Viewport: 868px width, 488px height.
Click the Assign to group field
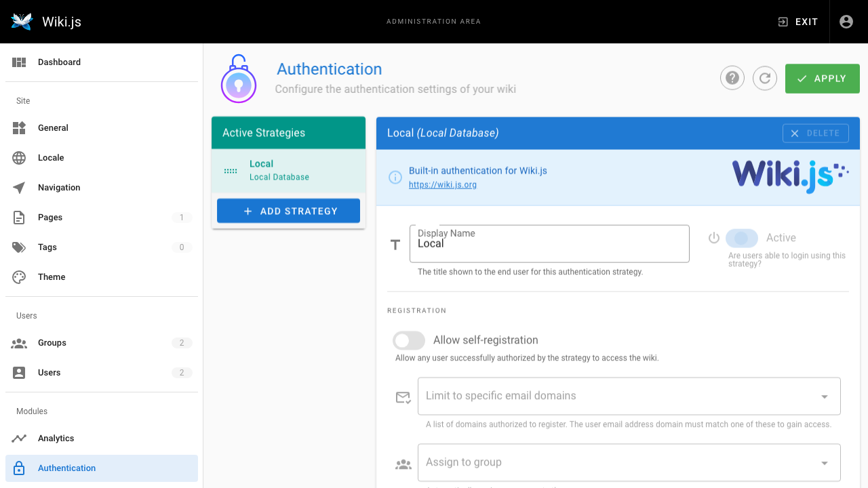[629, 462]
